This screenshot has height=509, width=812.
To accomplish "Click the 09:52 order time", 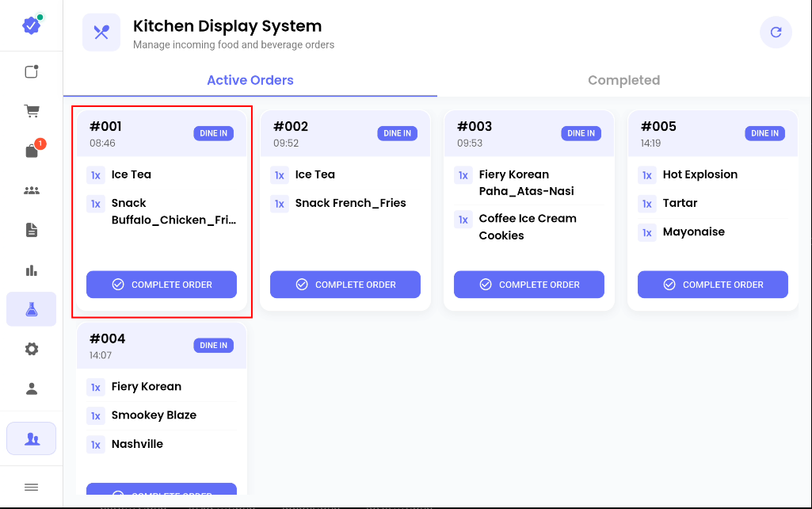I will 286,143.
